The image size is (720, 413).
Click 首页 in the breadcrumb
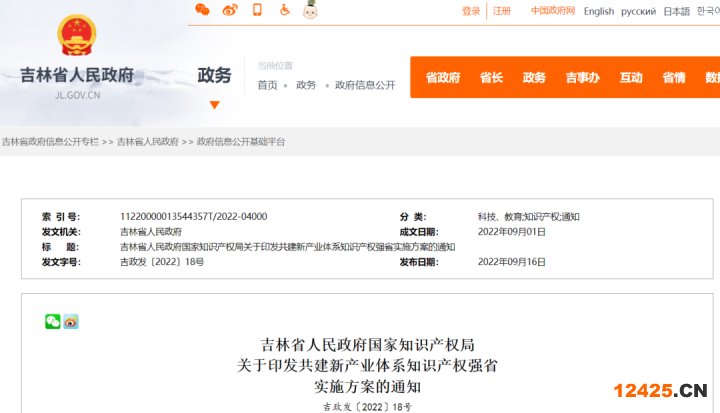click(267, 85)
